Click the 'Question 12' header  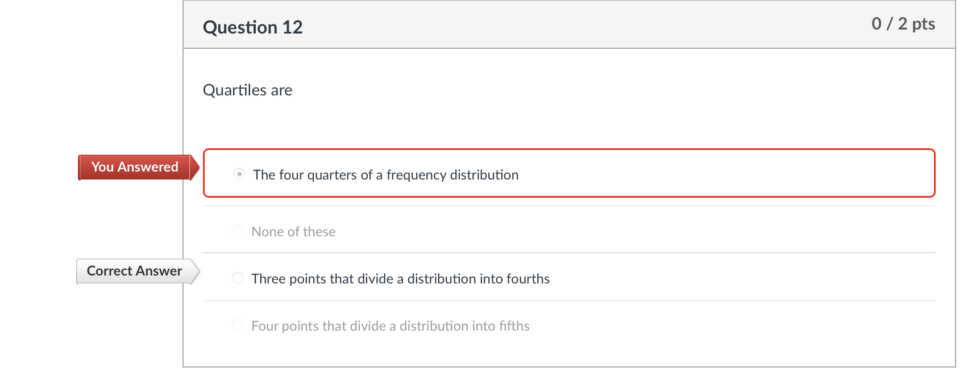pos(252,27)
